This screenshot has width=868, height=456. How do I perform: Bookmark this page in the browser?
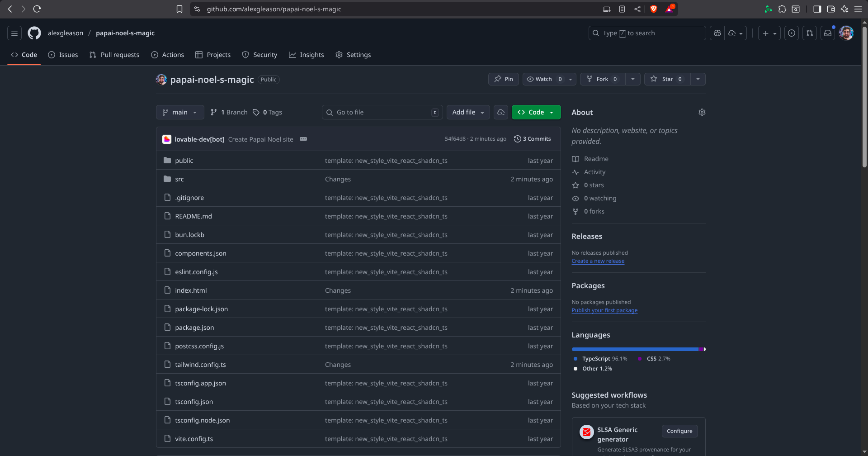coord(179,9)
